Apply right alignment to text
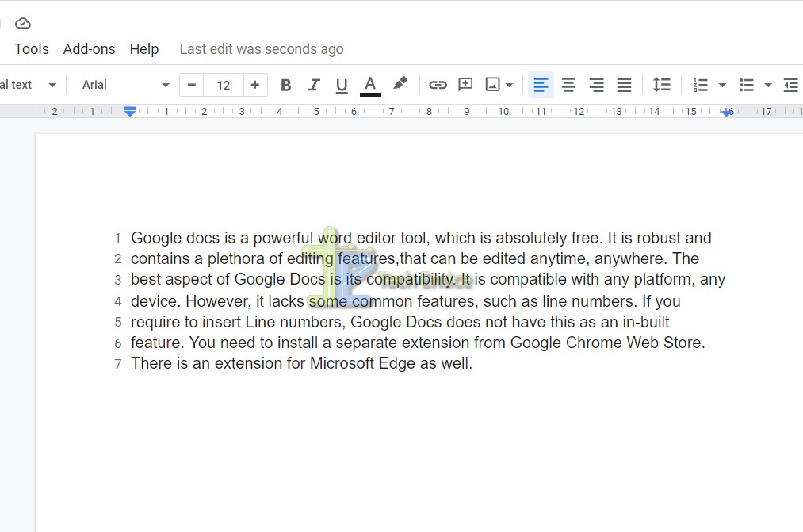The width and height of the screenshot is (803, 532). click(596, 85)
